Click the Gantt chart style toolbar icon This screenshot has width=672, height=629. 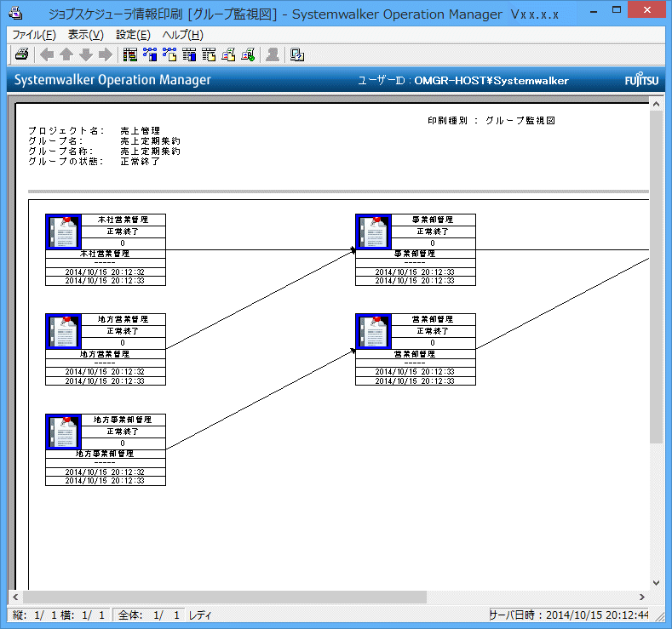coord(129,54)
